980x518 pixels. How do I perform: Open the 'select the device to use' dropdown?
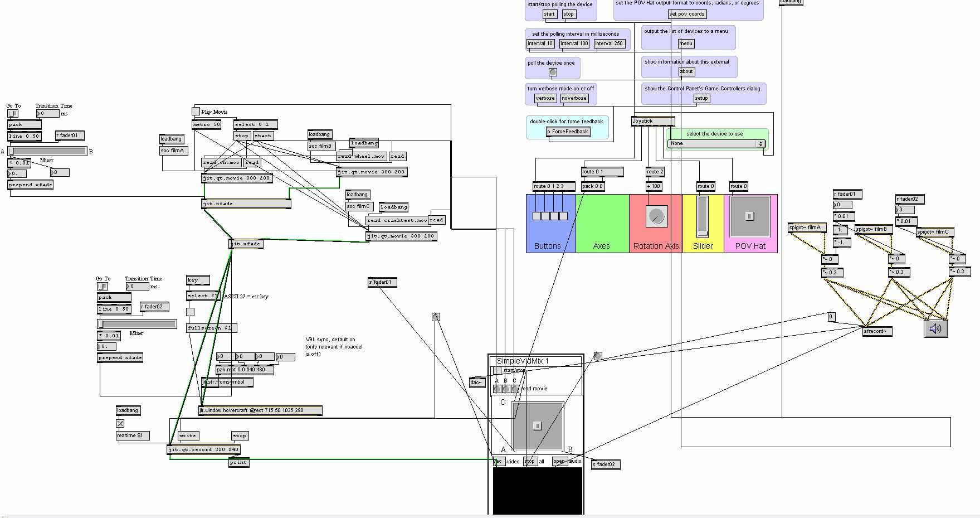tap(716, 144)
